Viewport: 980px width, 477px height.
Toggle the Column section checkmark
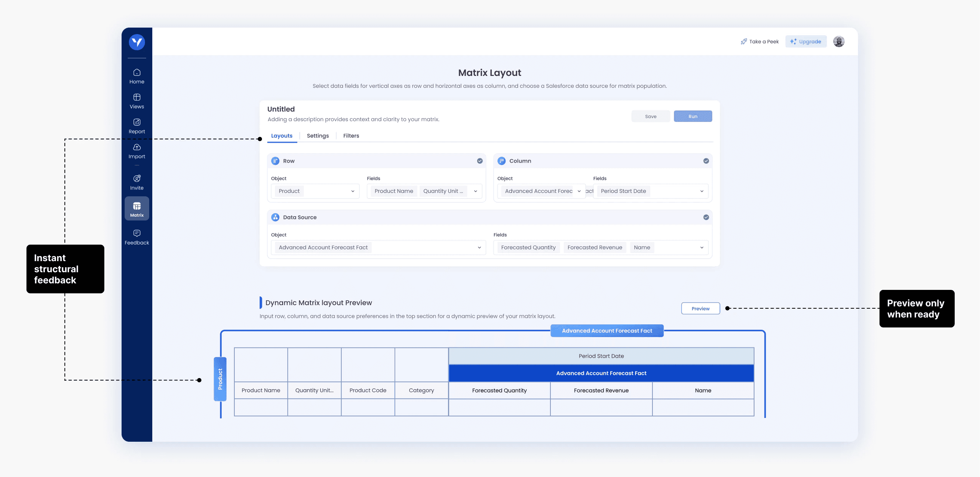pyautogui.click(x=706, y=161)
